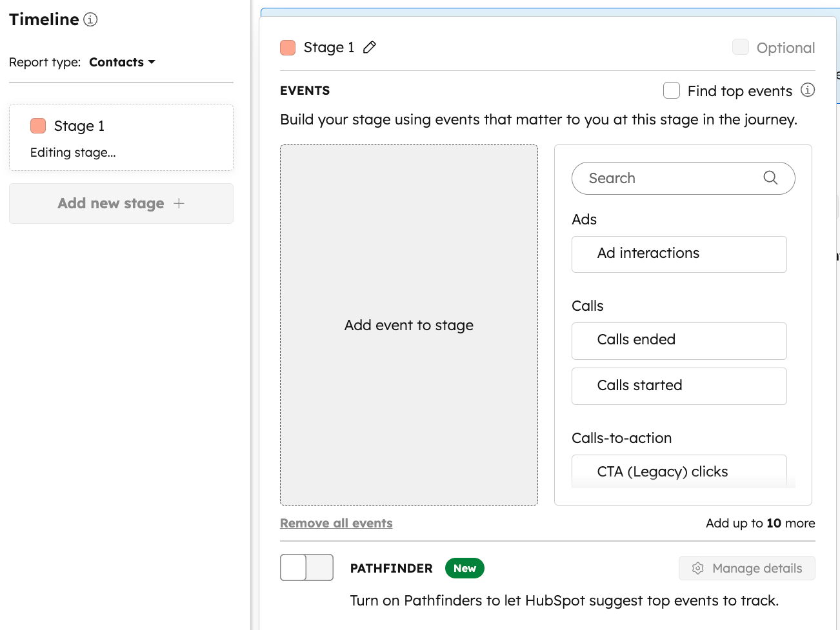The image size is (840, 630).
Task: Click the search magnifier icon
Action: pyautogui.click(x=770, y=178)
